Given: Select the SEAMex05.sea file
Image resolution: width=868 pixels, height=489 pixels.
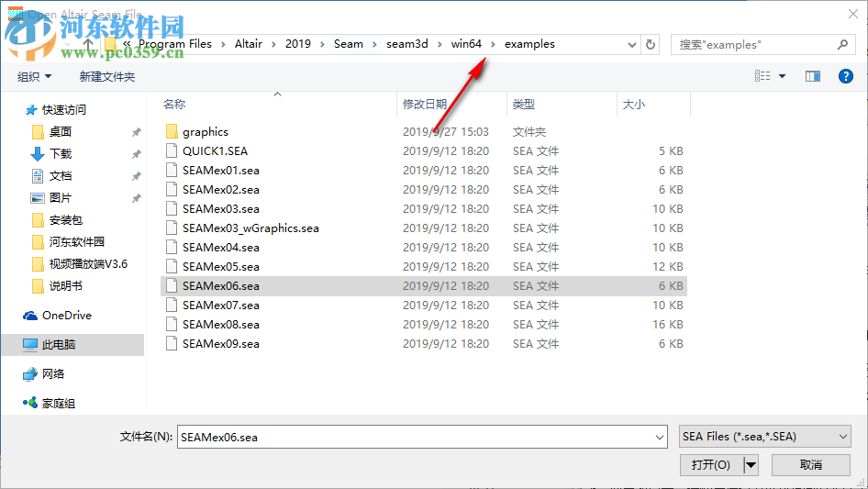Looking at the screenshot, I should [221, 266].
